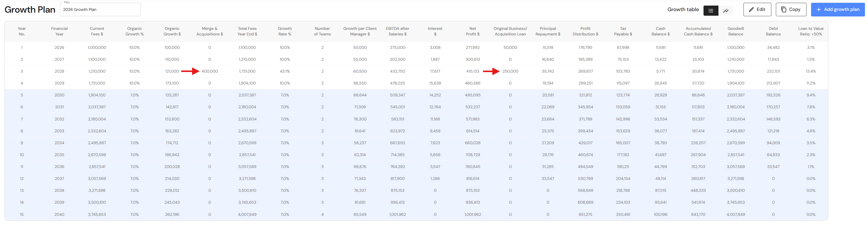Click the Year No. column header

coord(22,31)
